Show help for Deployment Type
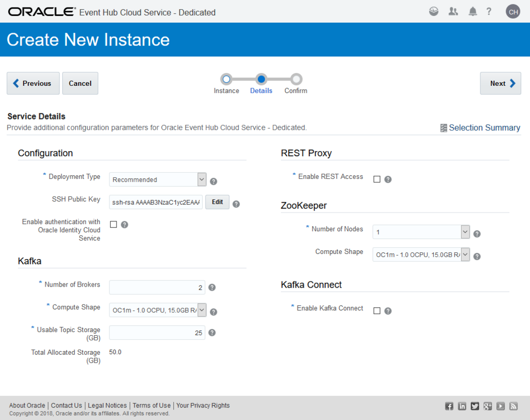The image size is (530, 420). [x=213, y=182]
